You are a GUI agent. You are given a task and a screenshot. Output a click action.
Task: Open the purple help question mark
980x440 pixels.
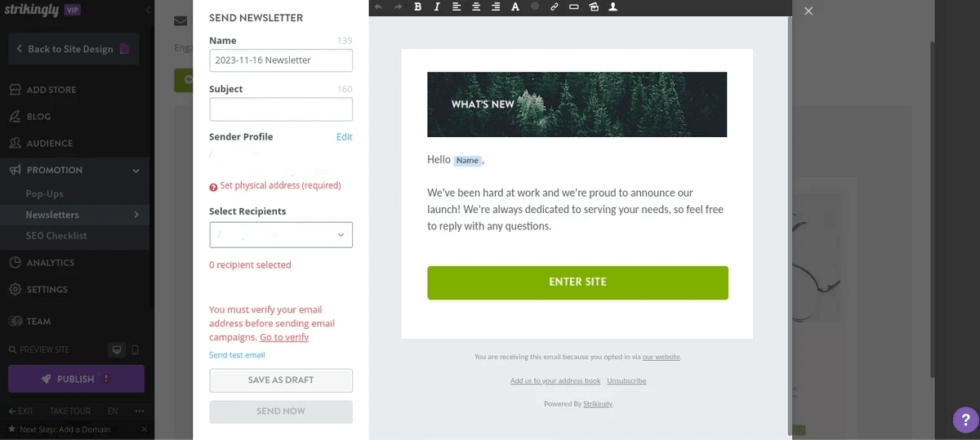[x=966, y=420]
